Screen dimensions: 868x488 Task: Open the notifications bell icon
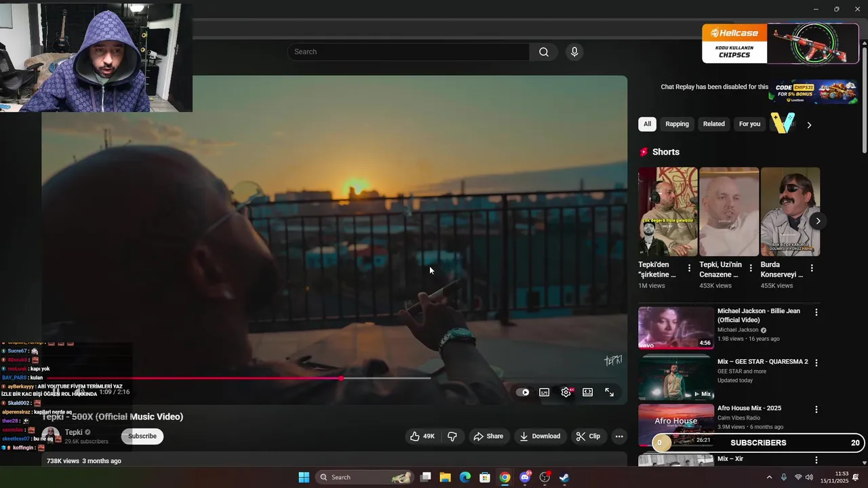click(x=856, y=477)
